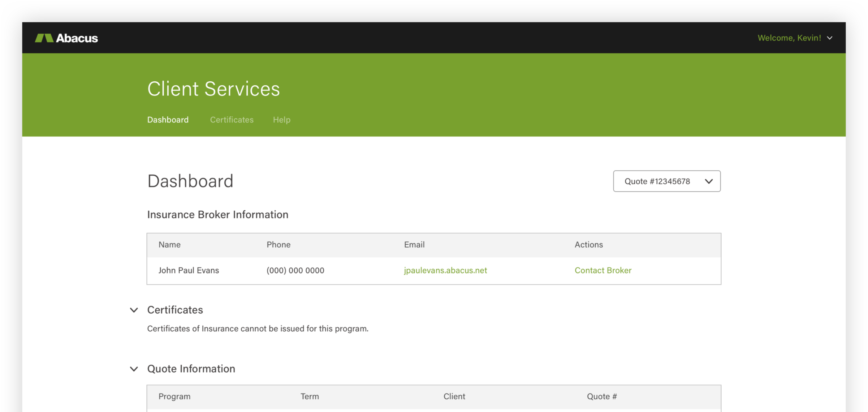Click the chevron beside Welcome, Kevin
This screenshot has width=868, height=412.
830,38
